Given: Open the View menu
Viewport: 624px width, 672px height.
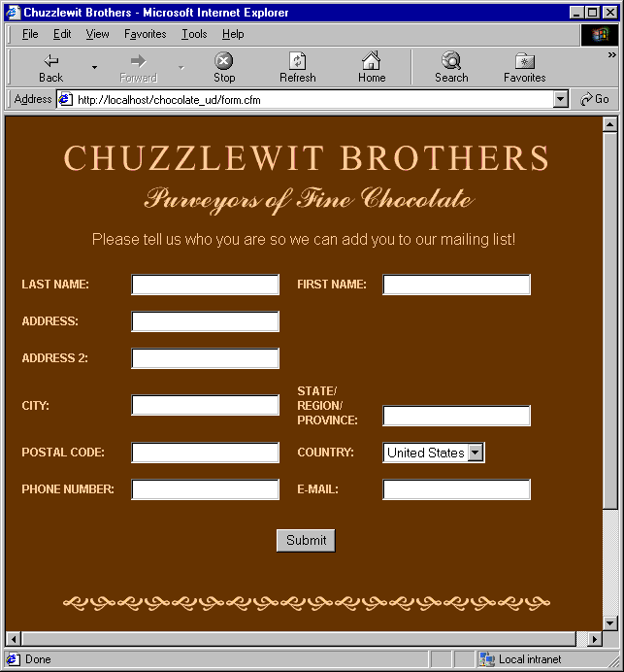Looking at the screenshot, I should 97,34.
